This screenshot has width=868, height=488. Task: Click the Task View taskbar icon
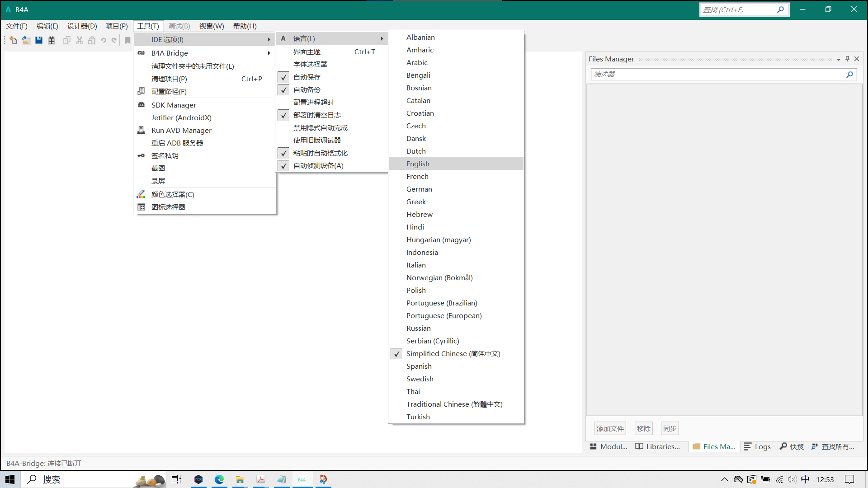(176, 479)
